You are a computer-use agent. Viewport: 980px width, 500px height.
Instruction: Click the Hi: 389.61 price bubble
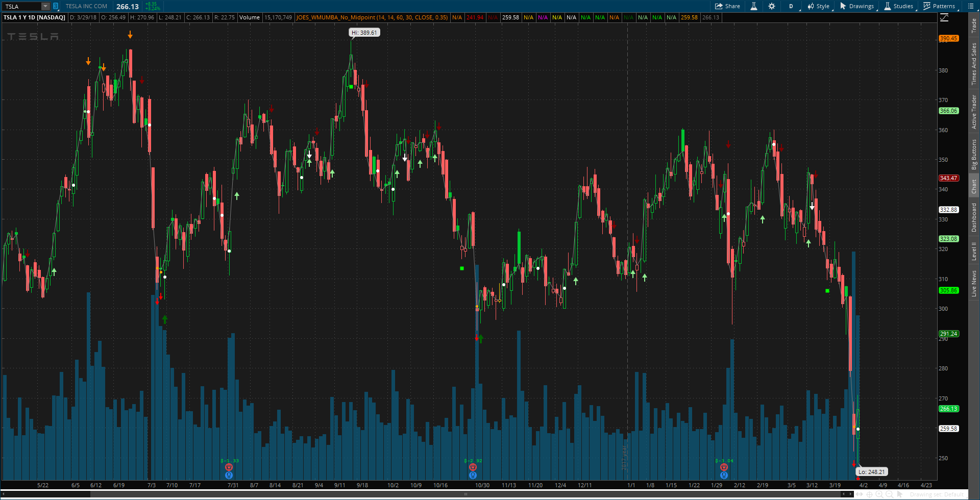364,33
